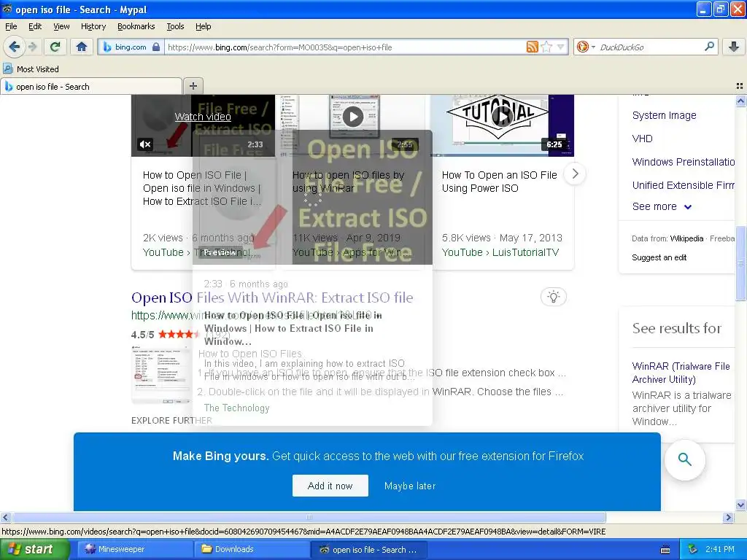Open the URL history dropdown arrow
The width and height of the screenshot is (747, 560).
(x=561, y=47)
